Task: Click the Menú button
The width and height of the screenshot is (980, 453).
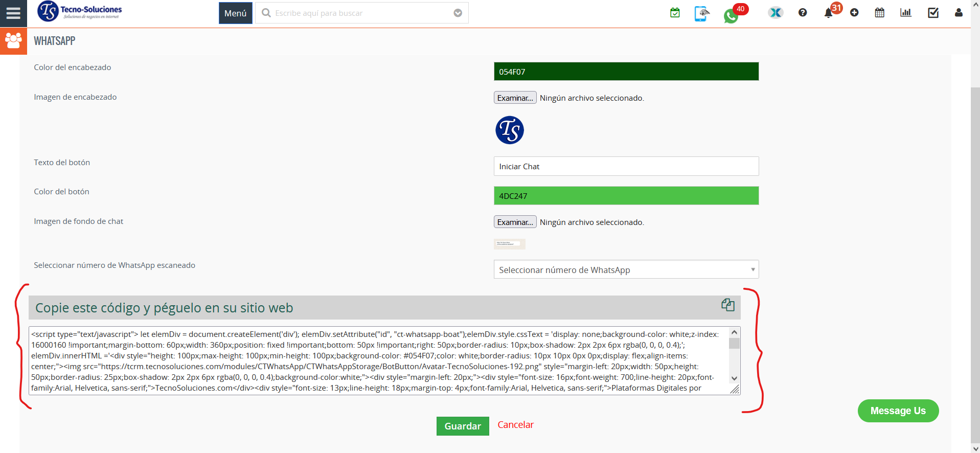Action: point(235,13)
